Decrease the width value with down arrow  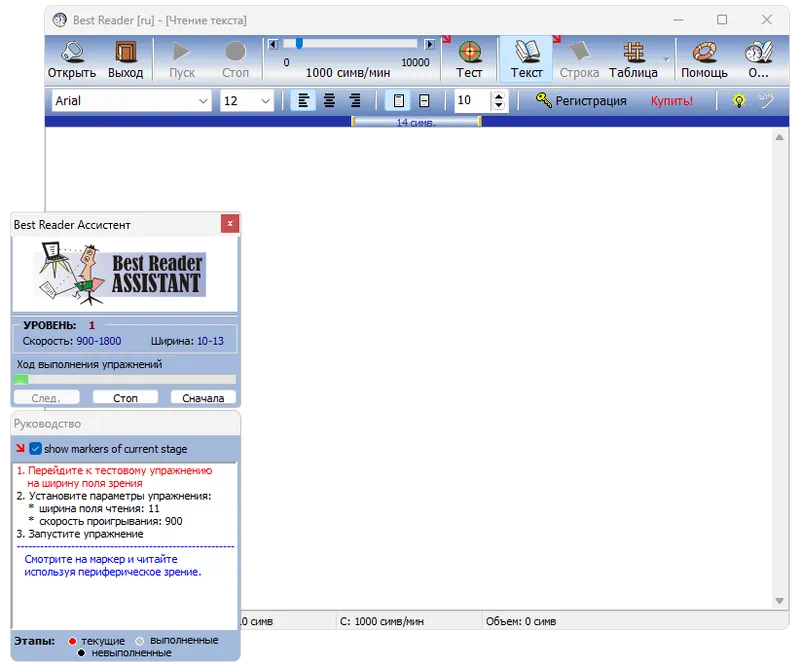coord(499,106)
